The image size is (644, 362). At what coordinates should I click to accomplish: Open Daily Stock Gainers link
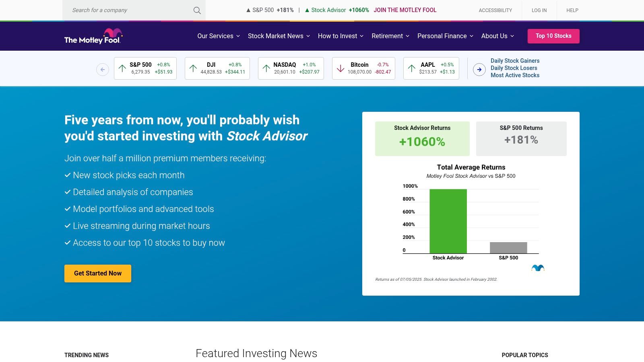[x=515, y=61]
